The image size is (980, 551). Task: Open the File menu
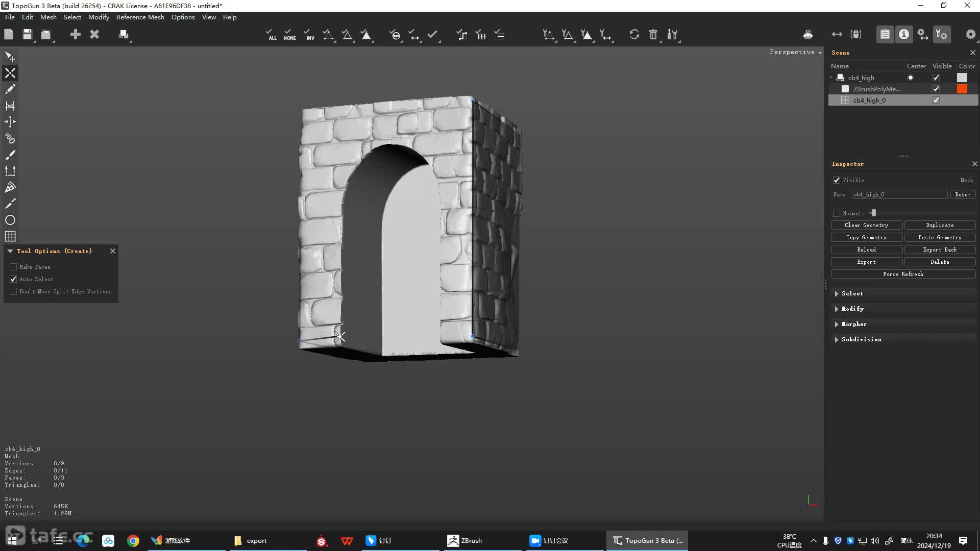pos(10,17)
